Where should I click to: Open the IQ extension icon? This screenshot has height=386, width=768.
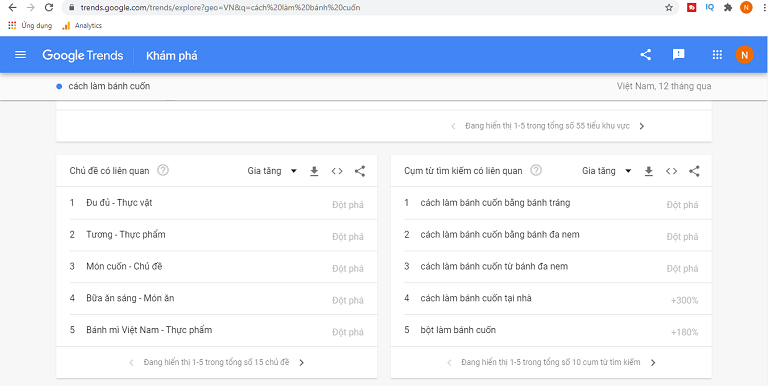click(710, 7)
